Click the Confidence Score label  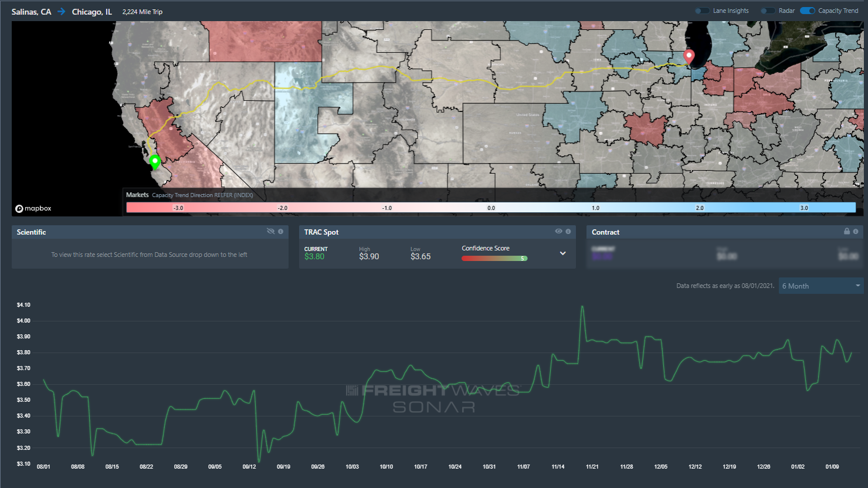click(486, 248)
